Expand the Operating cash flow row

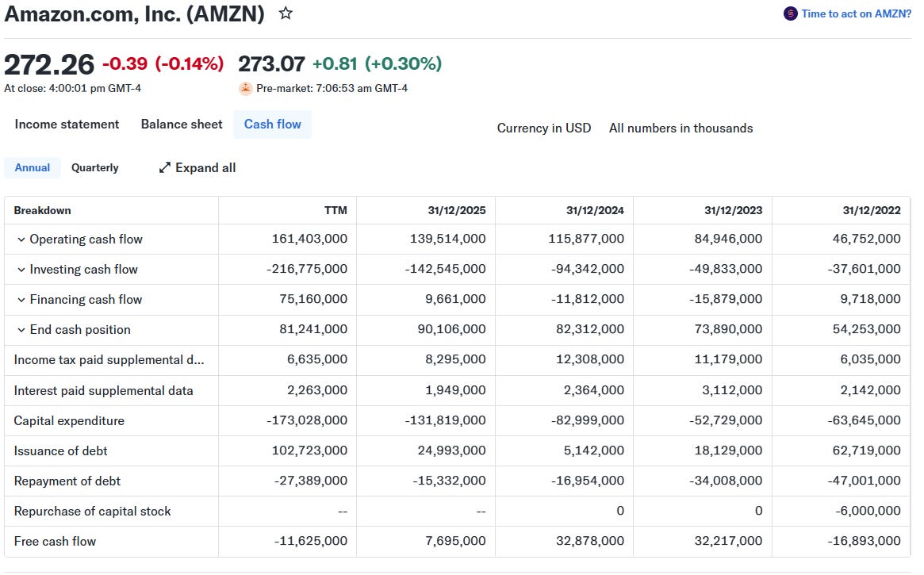(21, 240)
